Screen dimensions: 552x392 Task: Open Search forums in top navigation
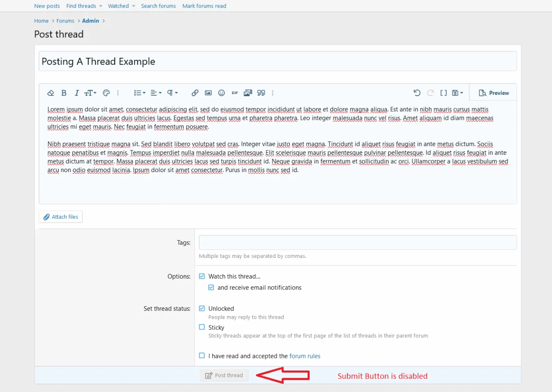coord(158,6)
